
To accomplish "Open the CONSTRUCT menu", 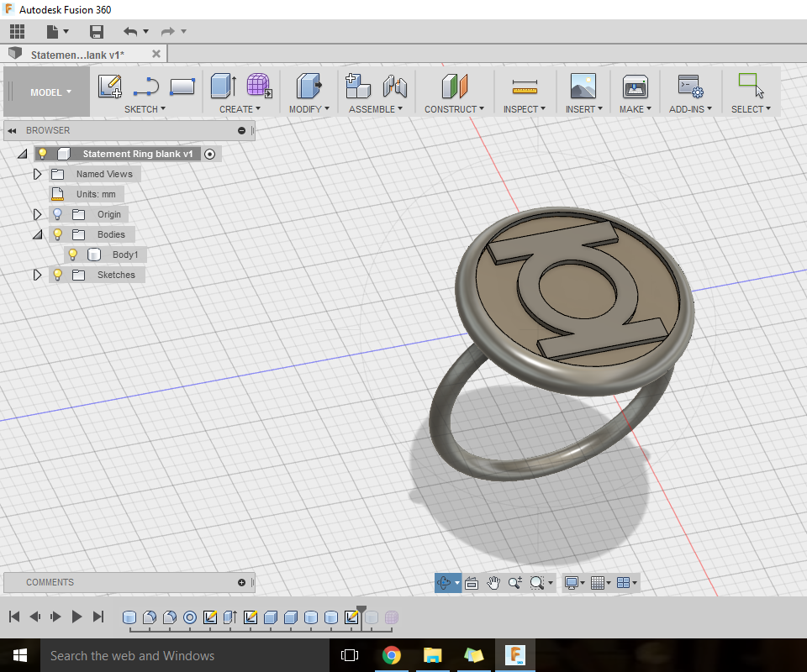I will coord(455,109).
